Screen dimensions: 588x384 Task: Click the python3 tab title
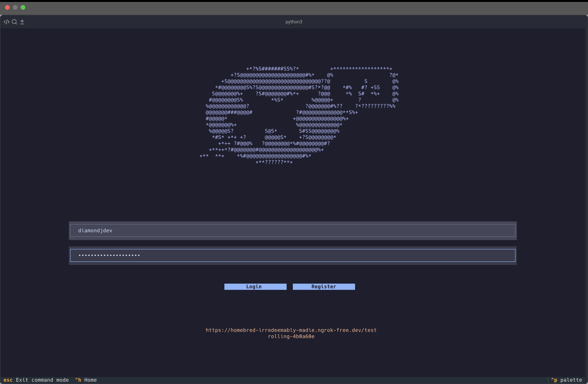click(x=294, y=22)
